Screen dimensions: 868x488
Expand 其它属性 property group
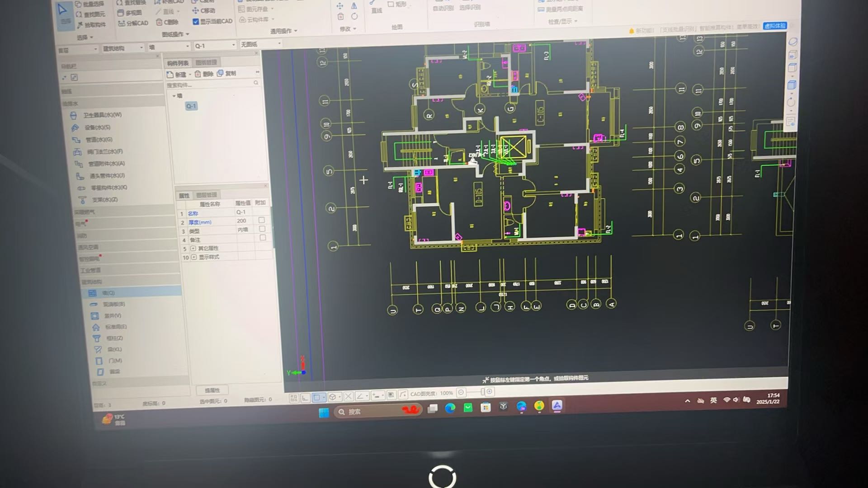[x=193, y=249]
